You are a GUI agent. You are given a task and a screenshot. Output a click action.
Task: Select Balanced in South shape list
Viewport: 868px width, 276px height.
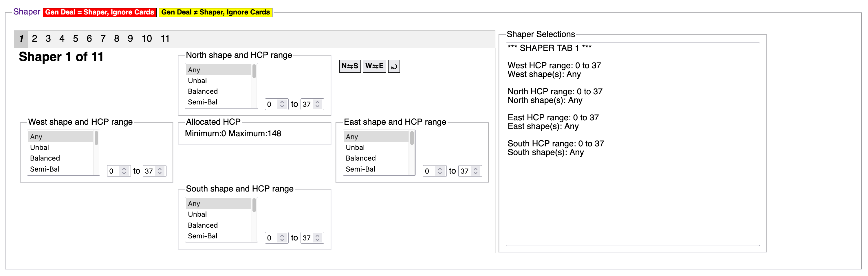point(218,225)
